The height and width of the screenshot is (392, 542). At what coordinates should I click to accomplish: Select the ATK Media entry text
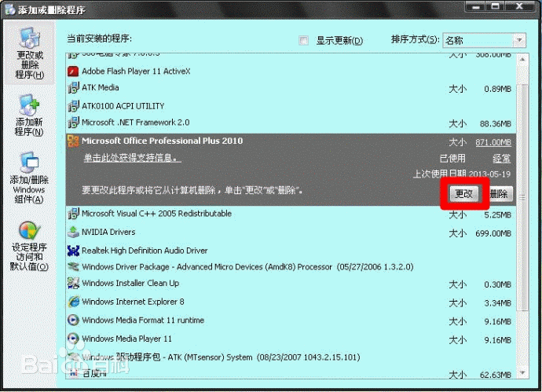click(x=101, y=87)
